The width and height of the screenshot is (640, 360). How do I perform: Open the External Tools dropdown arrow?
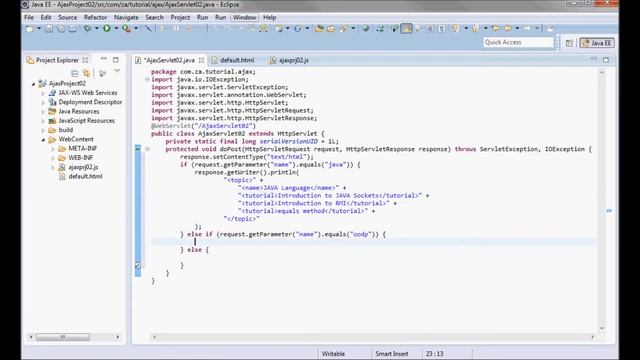(x=136, y=29)
